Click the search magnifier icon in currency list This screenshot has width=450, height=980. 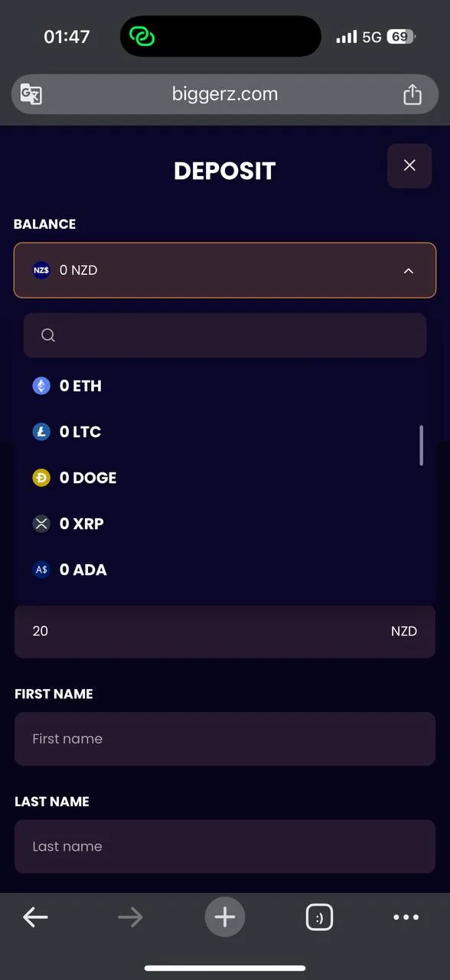pos(48,335)
